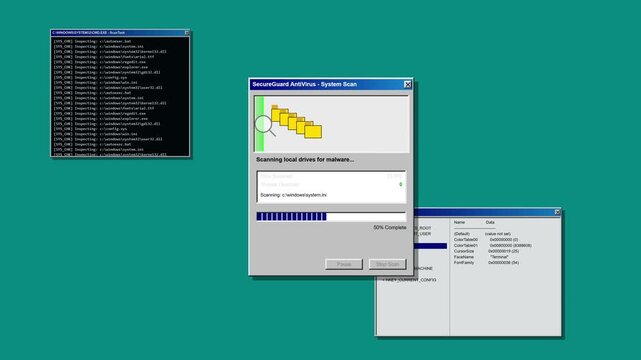641x360 pixels.
Task: Close the registry editor window behind
Action: (x=557, y=212)
